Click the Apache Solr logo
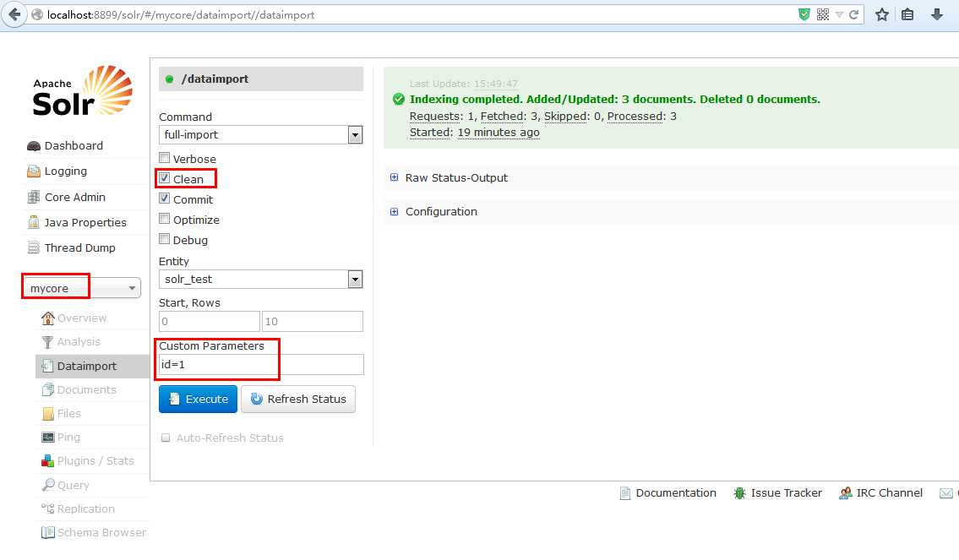This screenshot has width=959, height=560. (x=82, y=91)
